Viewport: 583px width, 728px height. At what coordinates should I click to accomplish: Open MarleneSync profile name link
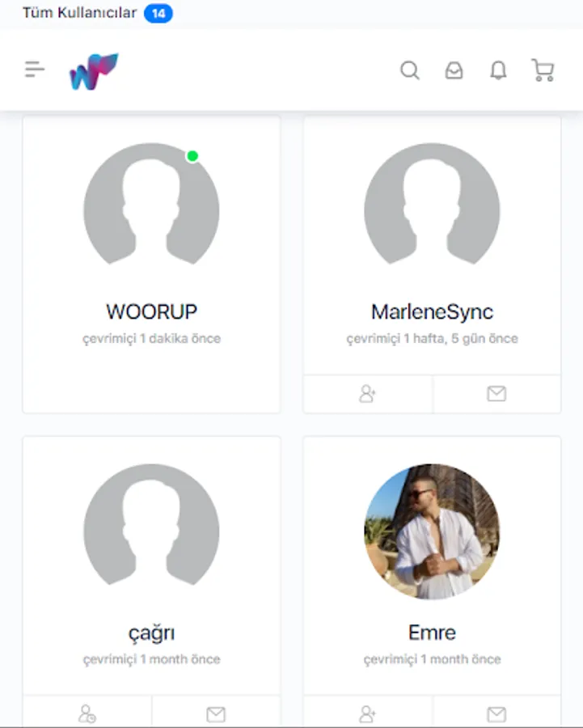pos(432,311)
